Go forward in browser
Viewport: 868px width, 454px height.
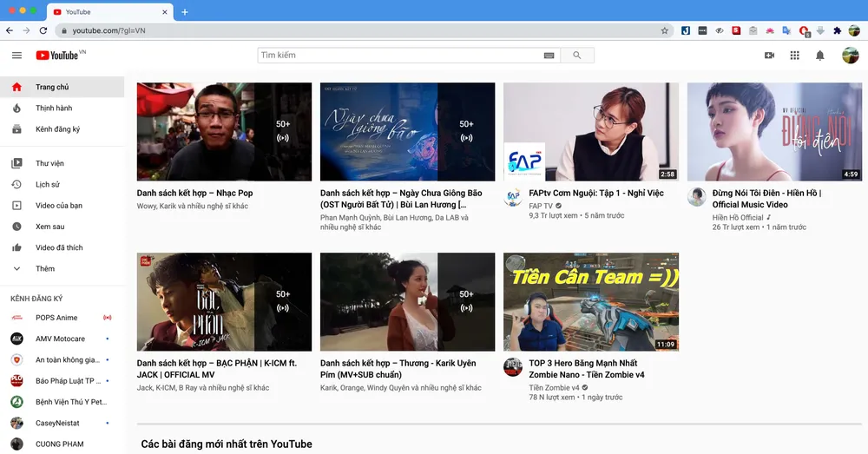[x=26, y=30]
